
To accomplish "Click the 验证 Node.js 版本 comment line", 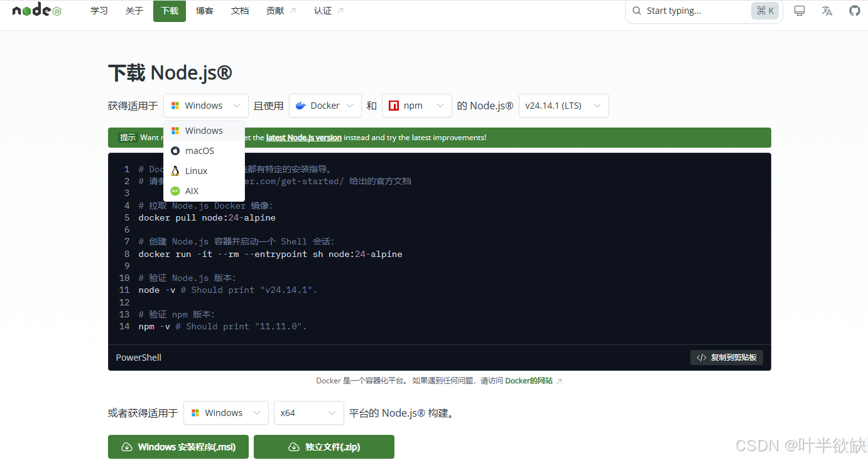I will [188, 278].
